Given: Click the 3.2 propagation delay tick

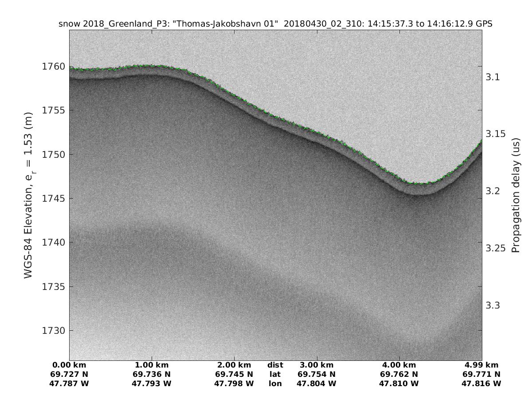Looking at the screenshot, I should click(493, 191).
